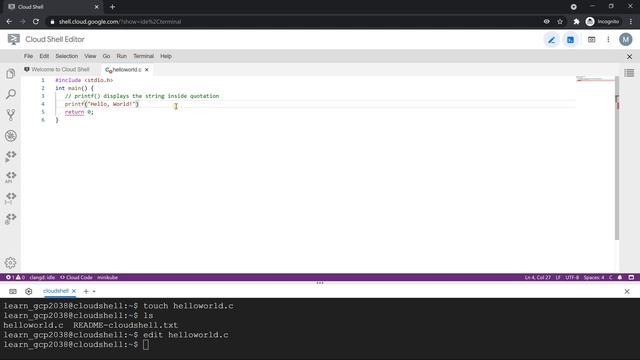Open the File menu
This screenshot has height=360, width=640.
(x=28, y=56)
